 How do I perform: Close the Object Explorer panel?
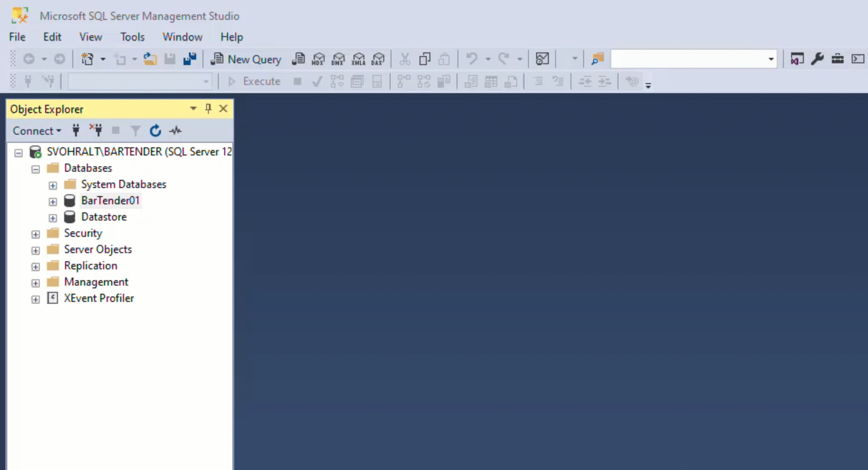pyautogui.click(x=223, y=108)
